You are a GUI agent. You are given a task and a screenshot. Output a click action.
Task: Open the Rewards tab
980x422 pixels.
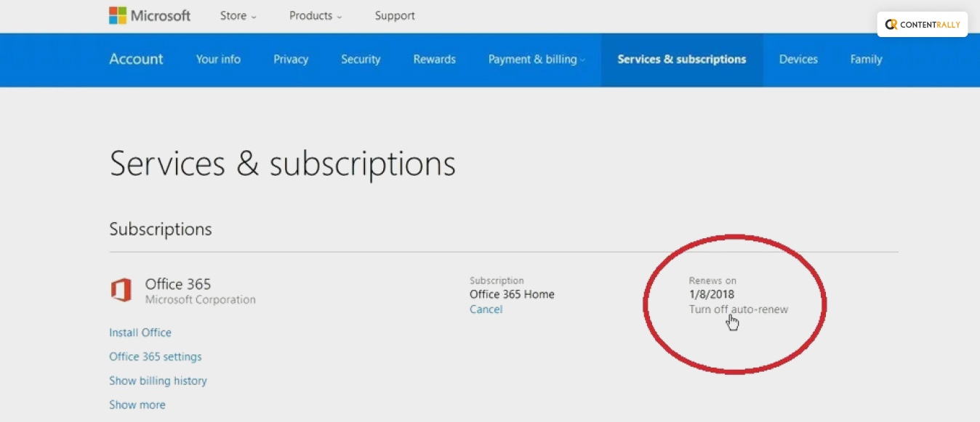pos(434,60)
